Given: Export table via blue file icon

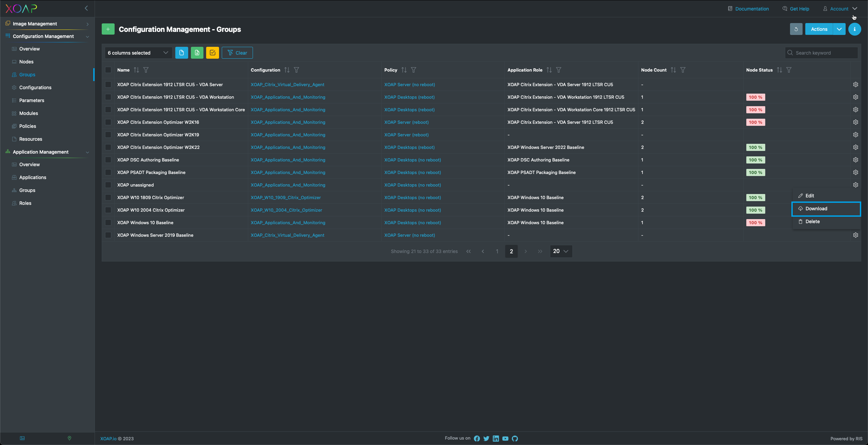Looking at the screenshot, I should (x=181, y=53).
